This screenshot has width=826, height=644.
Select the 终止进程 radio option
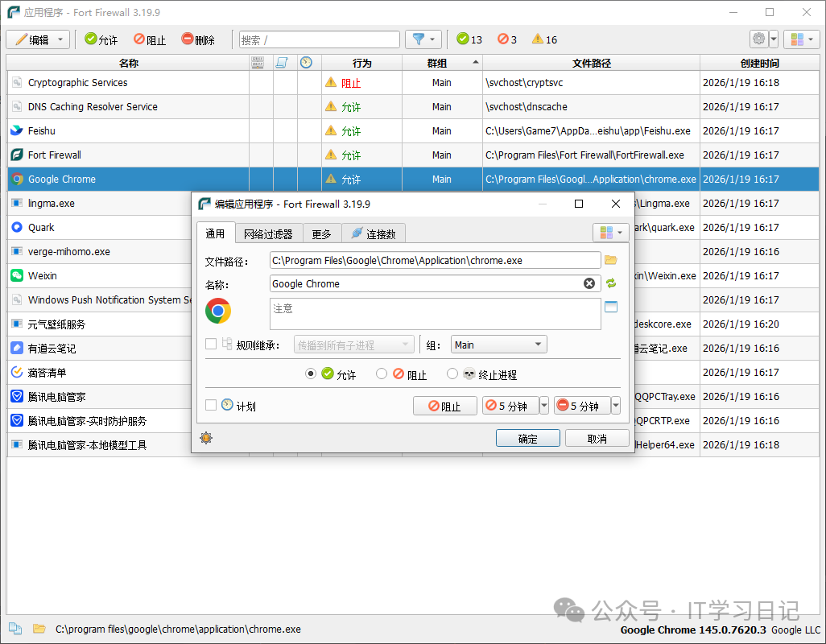point(452,374)
